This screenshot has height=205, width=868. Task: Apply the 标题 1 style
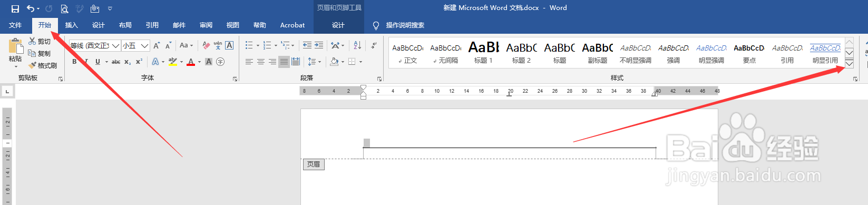tap(484, 52)
